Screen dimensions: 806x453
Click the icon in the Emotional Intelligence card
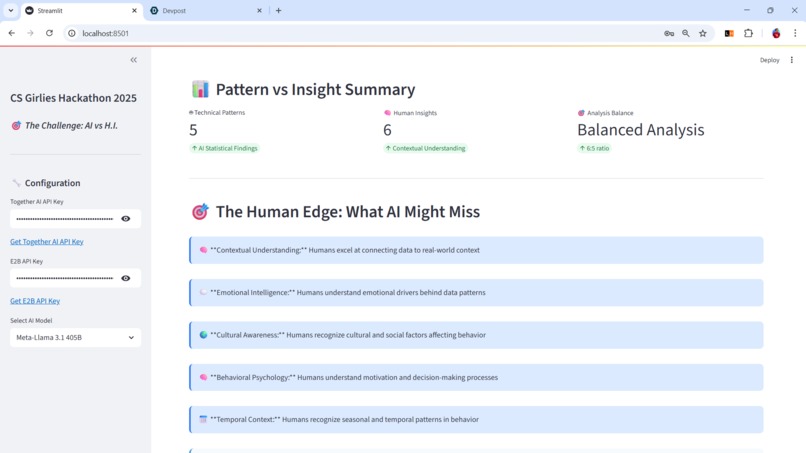pyautogui.click(x=204, y=293)
